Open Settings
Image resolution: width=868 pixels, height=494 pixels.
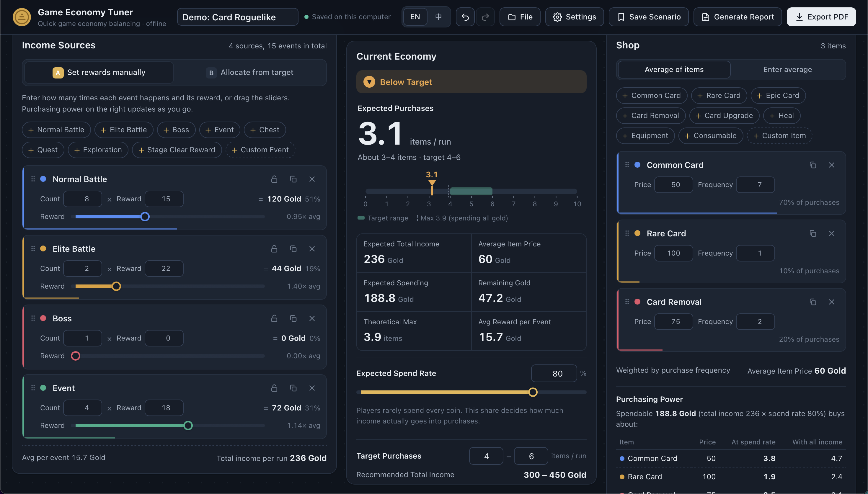pos(574,17)
